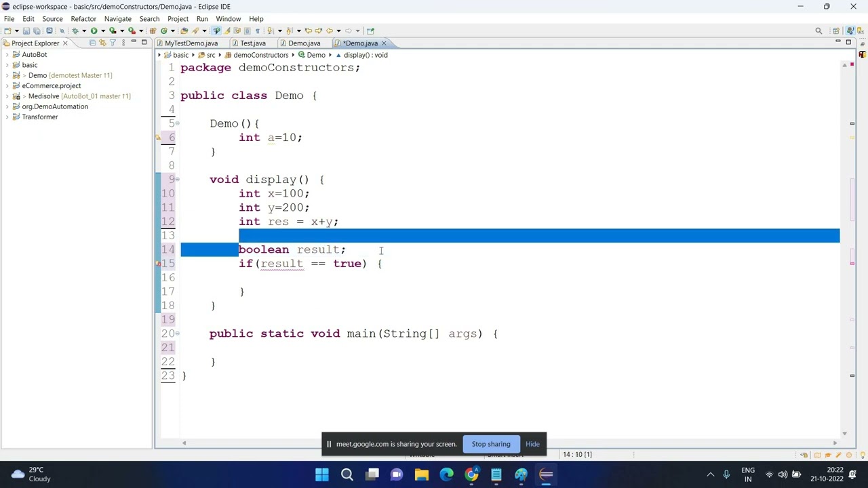Switch to the unmodified Demo.java tab
The width and height of the screenshot is (868, 488).
pos(304,43)
